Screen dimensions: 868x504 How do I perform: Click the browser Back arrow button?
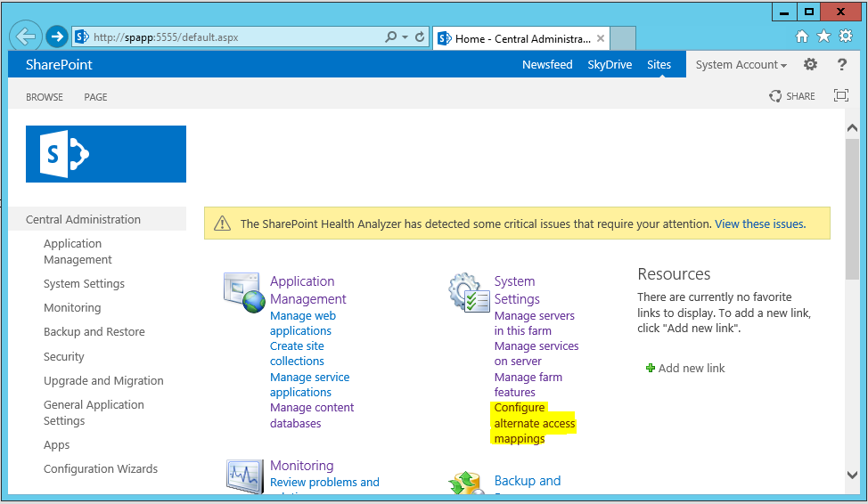tap(26, 37)
